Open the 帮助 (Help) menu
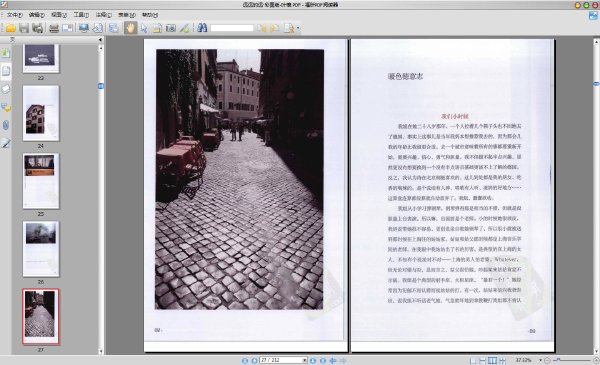Screen dimensions: 600x365 (150, 15)
